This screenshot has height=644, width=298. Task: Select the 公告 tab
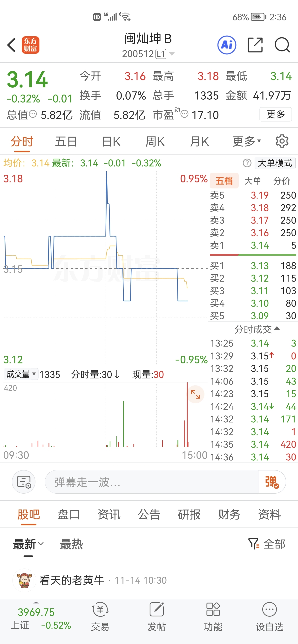tap(149, 515)
